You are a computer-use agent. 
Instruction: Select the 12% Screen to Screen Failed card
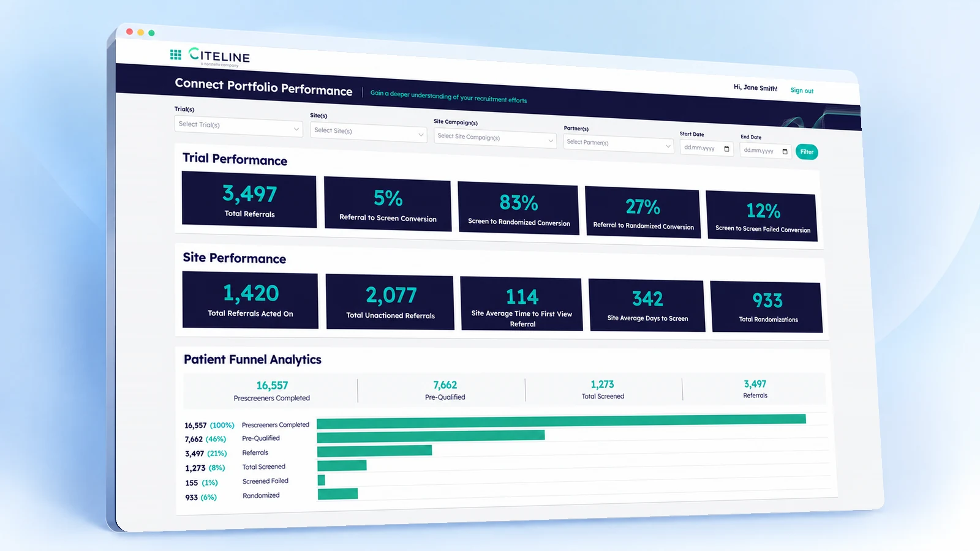tap(762, 216)
